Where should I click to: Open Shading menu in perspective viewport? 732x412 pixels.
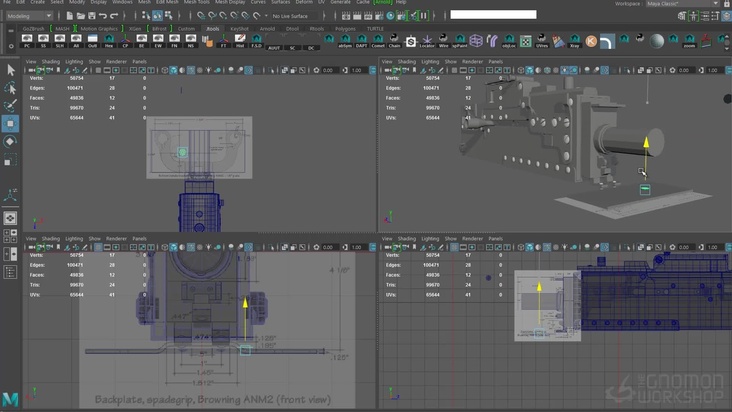pyautogui.click(x=407, y=61)
